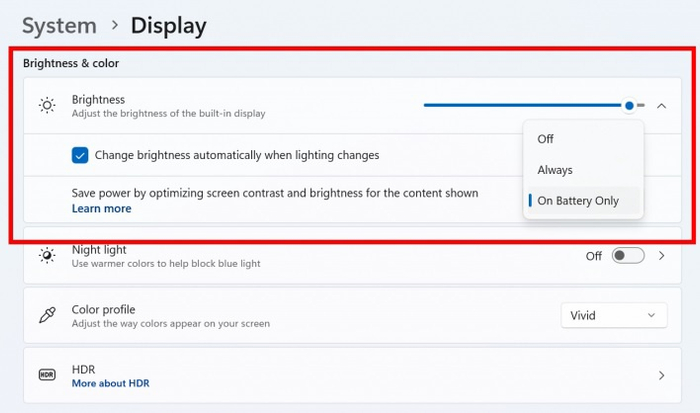This screenshot has height=413, width=700.
Task: Click the HDR badge icon
Action: tap(47, 375)
